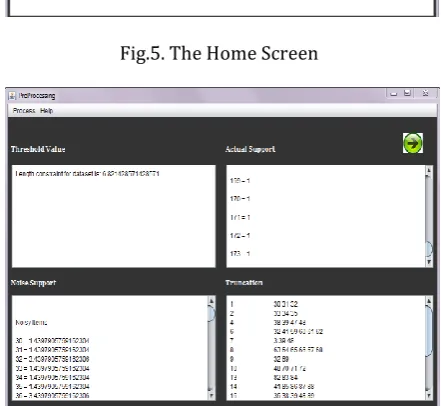This screenshot has width=441, height=406.
Task: Select the noise row starting with '30 ='
Action: coord(52,341)
